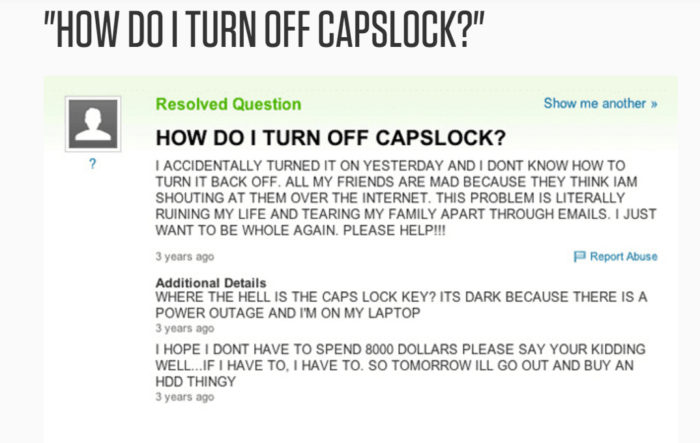This screenshot has height=443, width=700.
Task: Click the "3 years ago" timestamp beside Report Abuse
Action: click(x=185, y=257)
